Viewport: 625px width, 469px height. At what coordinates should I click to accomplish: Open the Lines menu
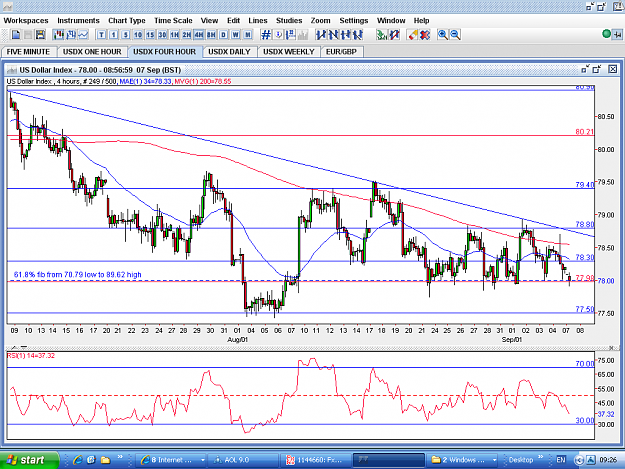point(257,20)
